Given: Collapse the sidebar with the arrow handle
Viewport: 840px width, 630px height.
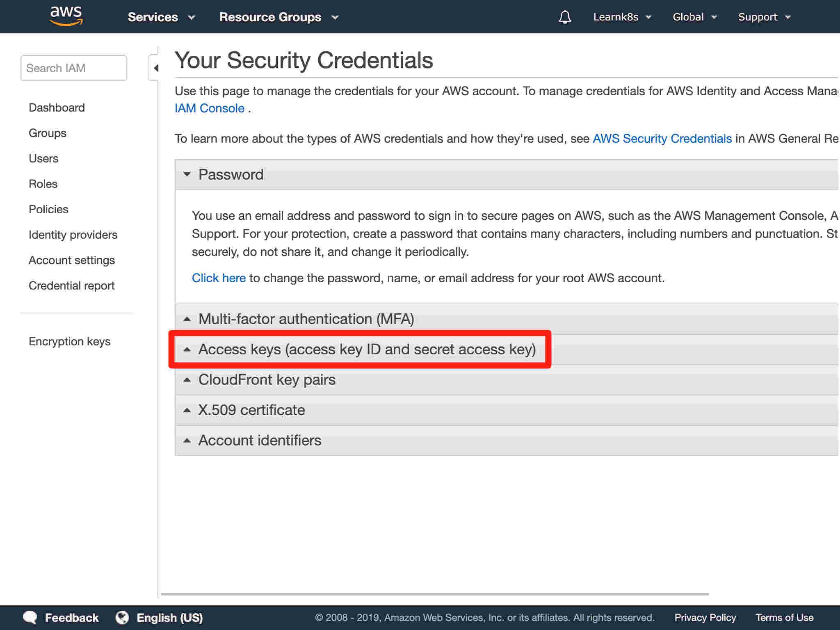Looking at the screenshot, I should [154, 68].
